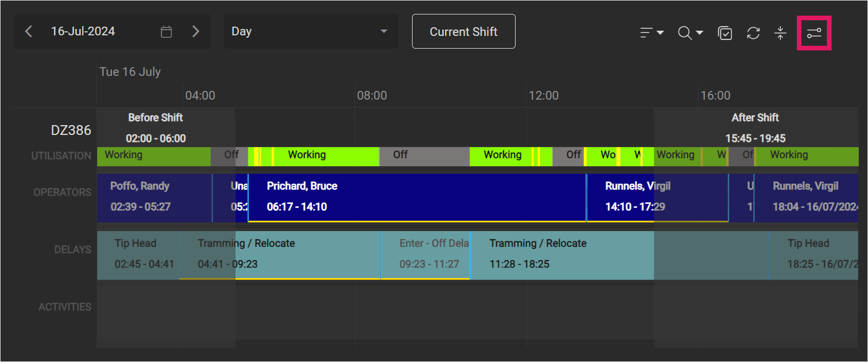Open the timeline settings sliders icon
This screenshot has width=868, height=362.
tap(814, 33)
